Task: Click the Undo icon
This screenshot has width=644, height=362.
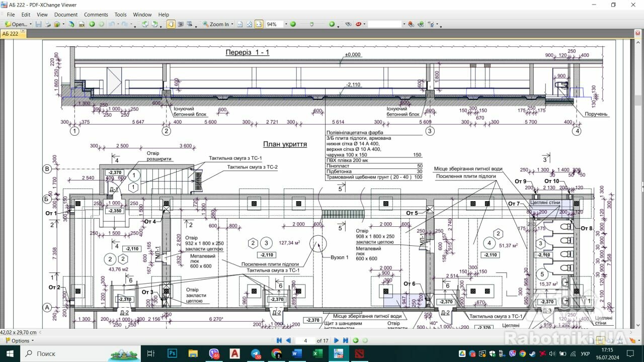Action: click(x=112, y=24)
